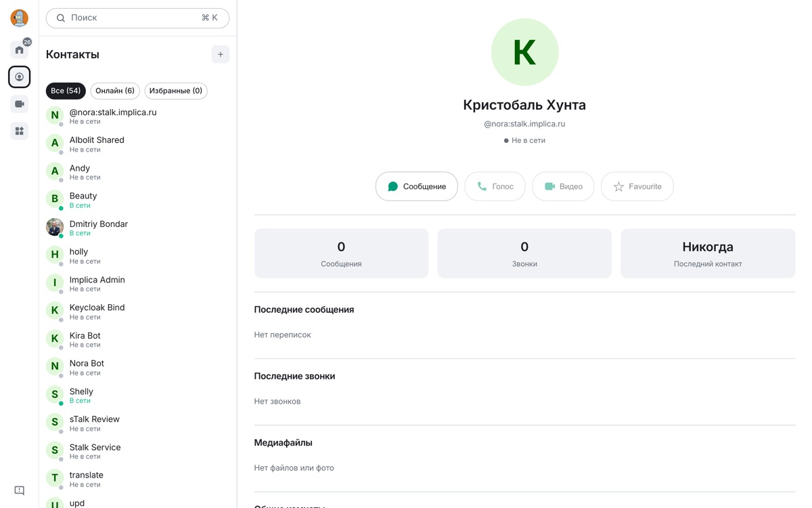Click the Последний контакт Никогда card
Screen dimensions: 812x508
[x=708, y=253]
